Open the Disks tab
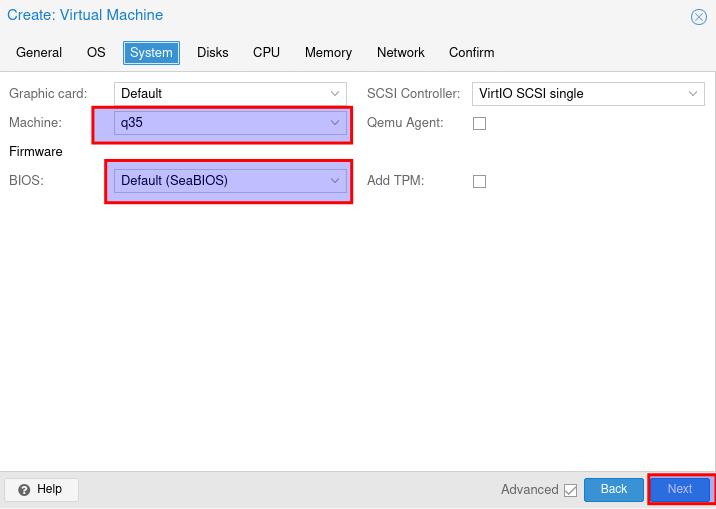716x509 pixels. point(212,53)
